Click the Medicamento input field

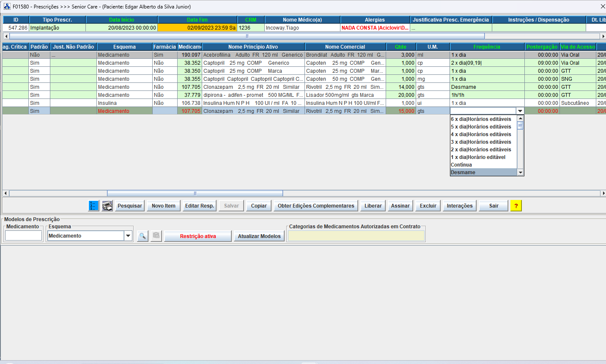23,236
